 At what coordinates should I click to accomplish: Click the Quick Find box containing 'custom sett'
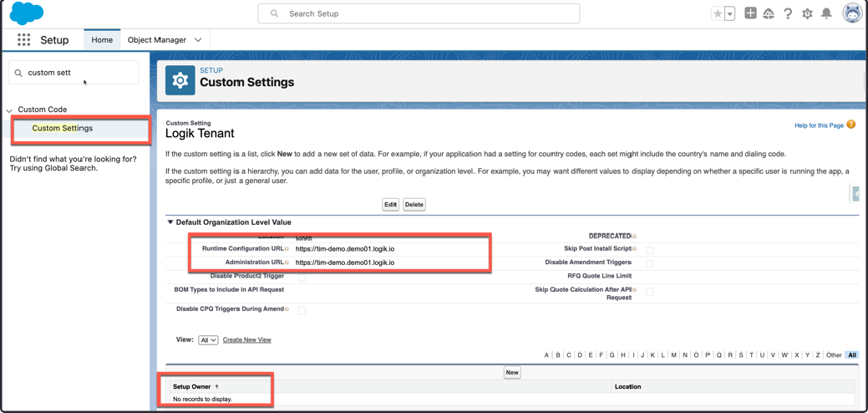click(74, 73)
